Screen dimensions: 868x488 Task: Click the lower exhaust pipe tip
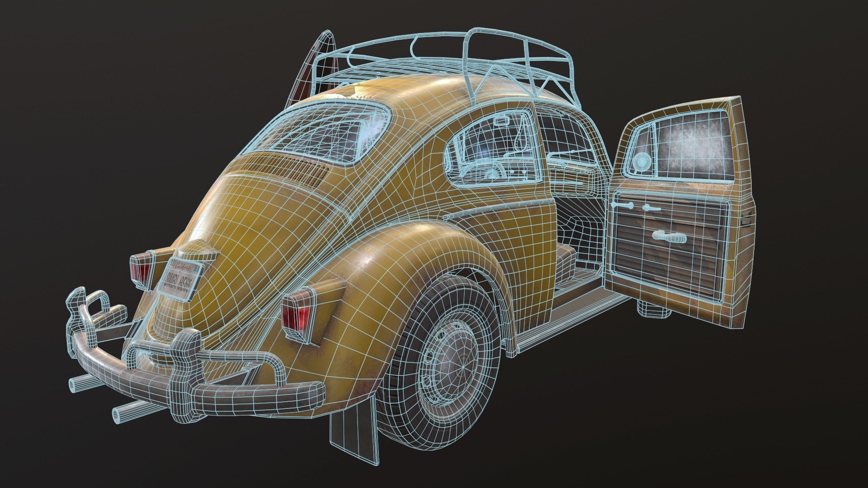click(x=117, y=417)
